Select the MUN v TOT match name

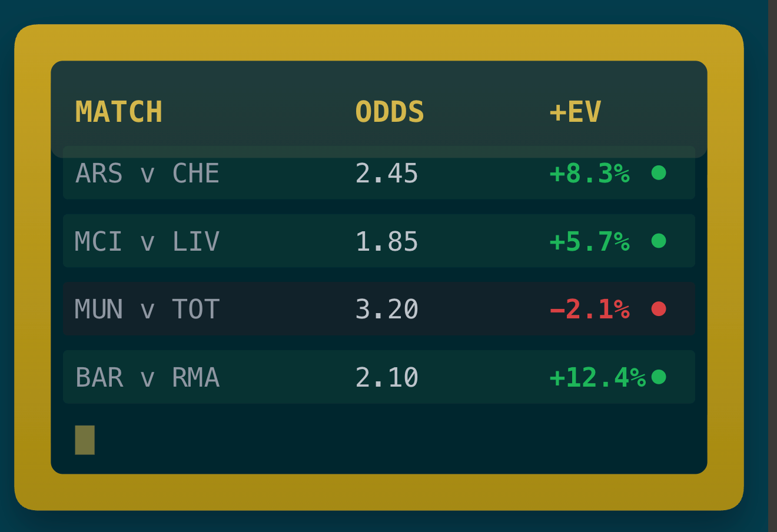147,310
